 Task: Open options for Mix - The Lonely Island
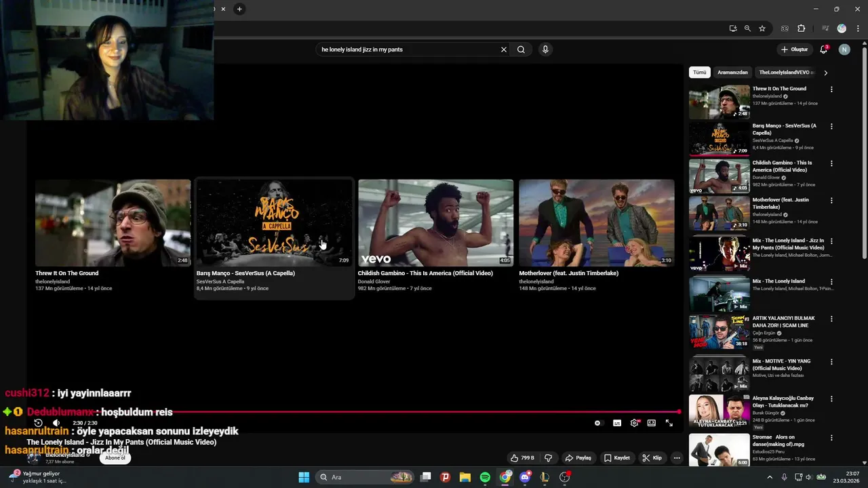831,281
